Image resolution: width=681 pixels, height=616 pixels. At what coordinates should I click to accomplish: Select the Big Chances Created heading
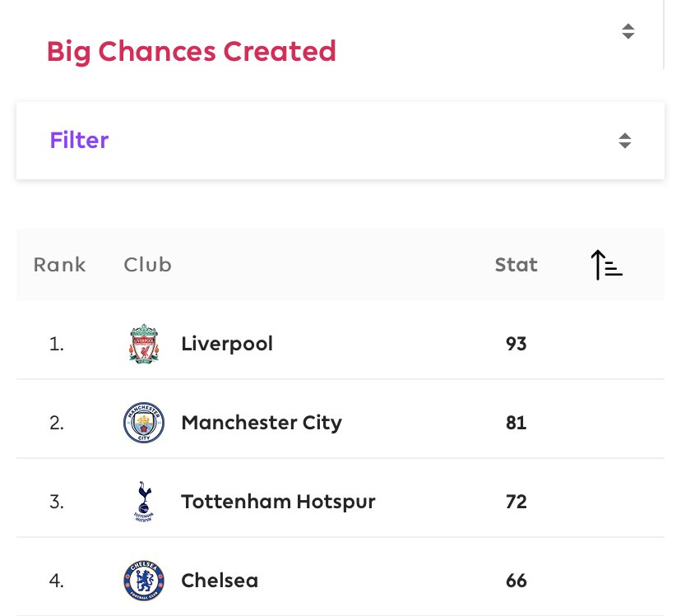(192, 52)
